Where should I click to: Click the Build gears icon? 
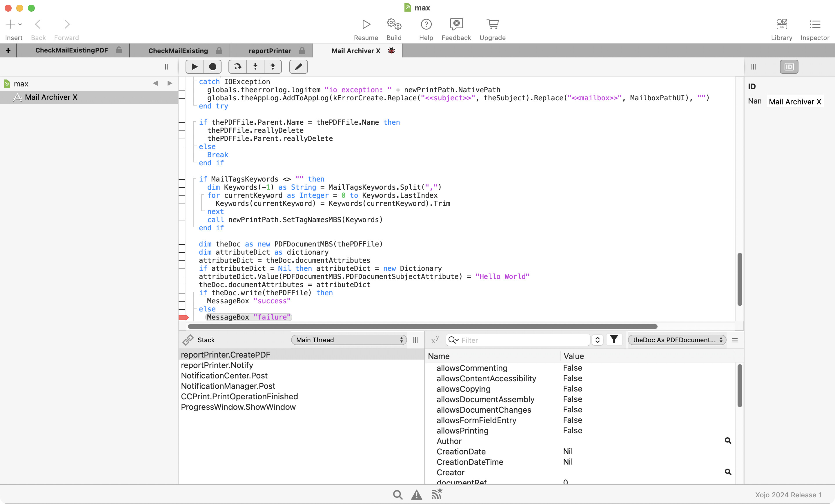(x=394, y=24)
